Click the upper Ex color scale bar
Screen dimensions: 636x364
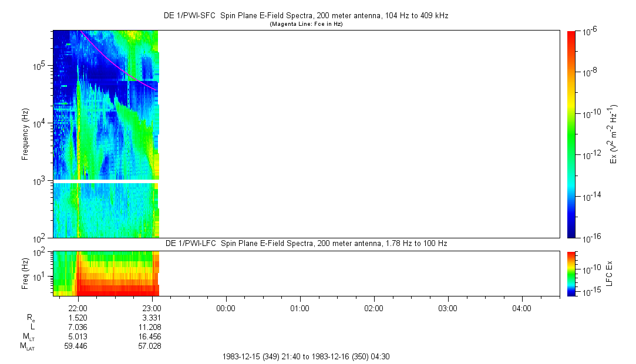coord(571,134)
